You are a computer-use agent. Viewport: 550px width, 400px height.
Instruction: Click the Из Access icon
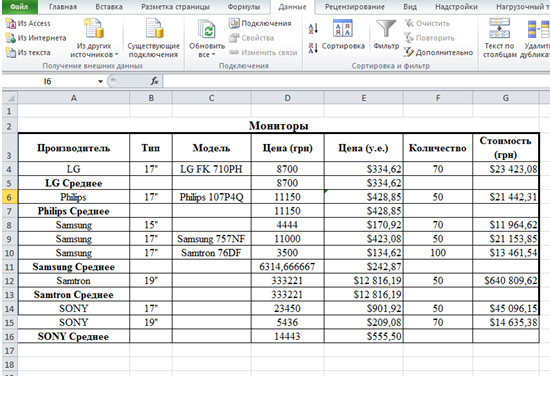(x=11, y=24)
